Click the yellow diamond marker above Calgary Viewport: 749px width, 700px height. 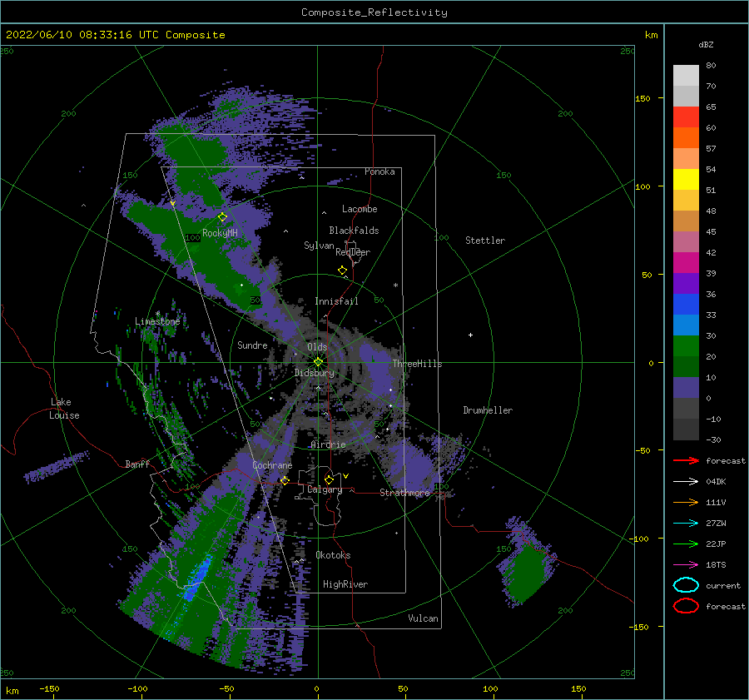coord(329,479)
